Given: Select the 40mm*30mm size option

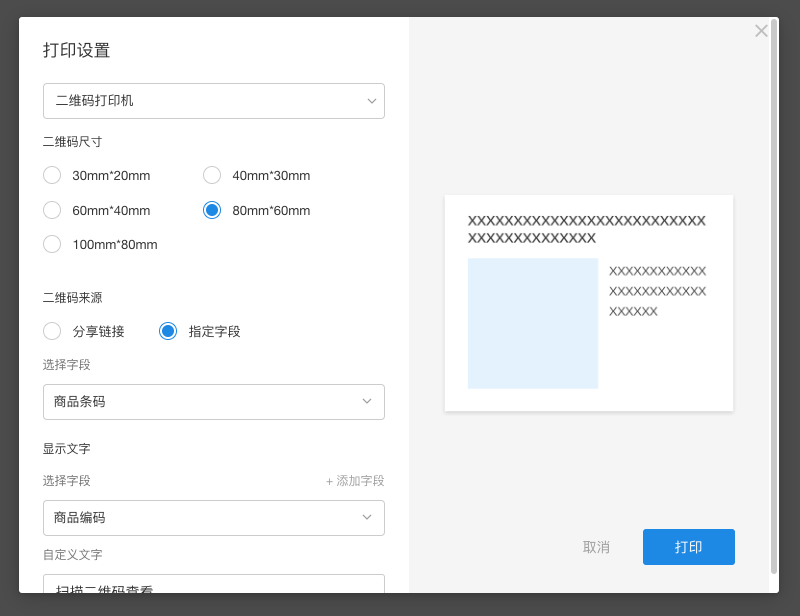Looking at the screenshot, I should (211, 175).
